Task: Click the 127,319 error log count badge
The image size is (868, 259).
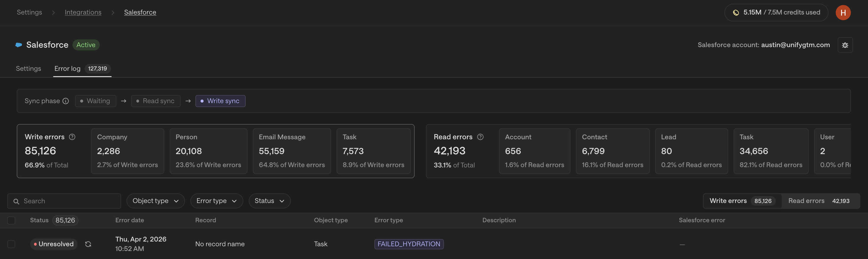Action: point(97,68)
